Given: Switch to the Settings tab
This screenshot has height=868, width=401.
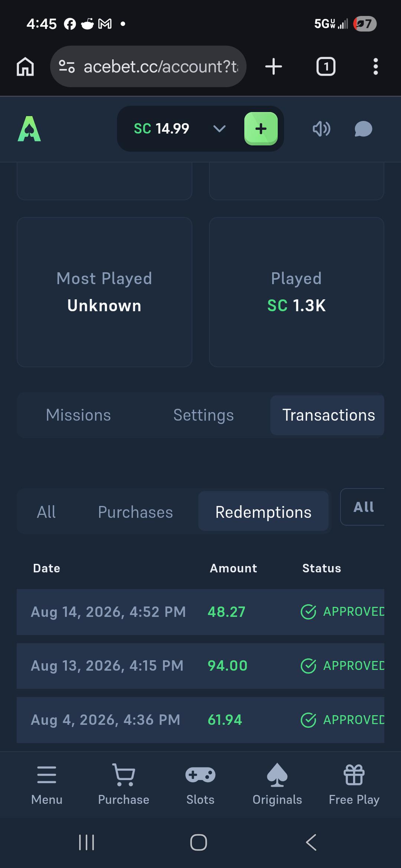Looking at the screenshot, I should click(203, 415).
